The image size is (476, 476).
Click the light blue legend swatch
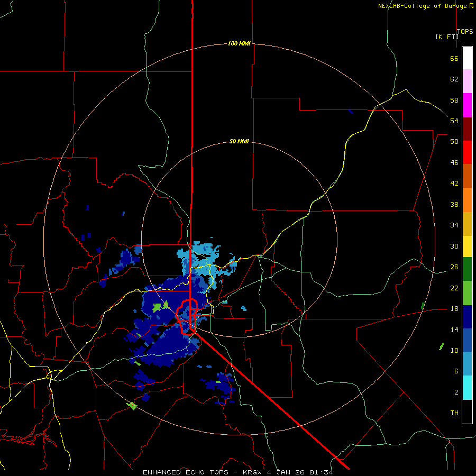coord(467,364)
